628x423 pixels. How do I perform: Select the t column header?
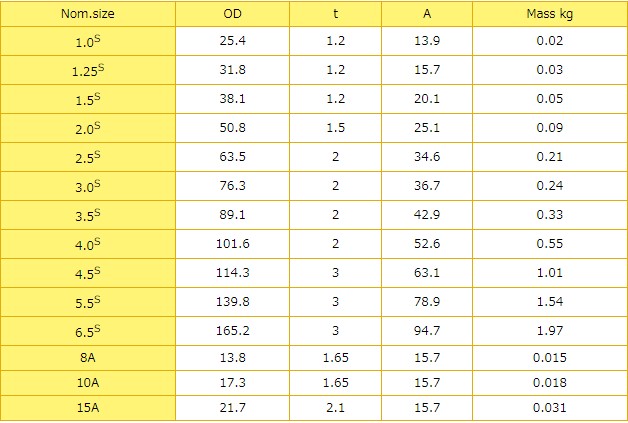(x=333, y=14)
